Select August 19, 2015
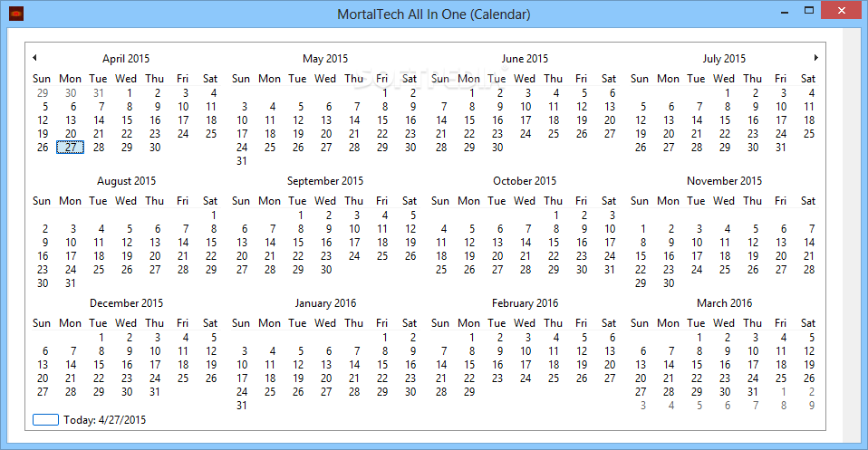The height and width of the screenshot is (450, 868). coord(127,256)
